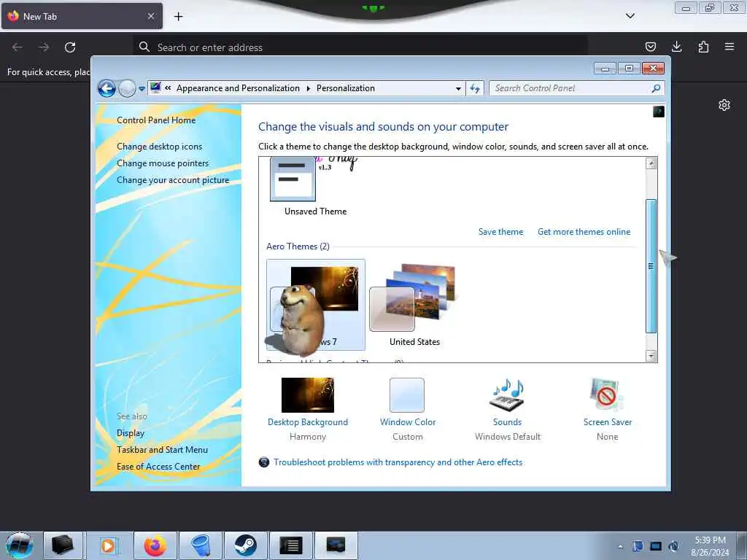Click the theme list scroll down arrow
Viewport: 747px width, 560px height.
[x=651, y=355]
